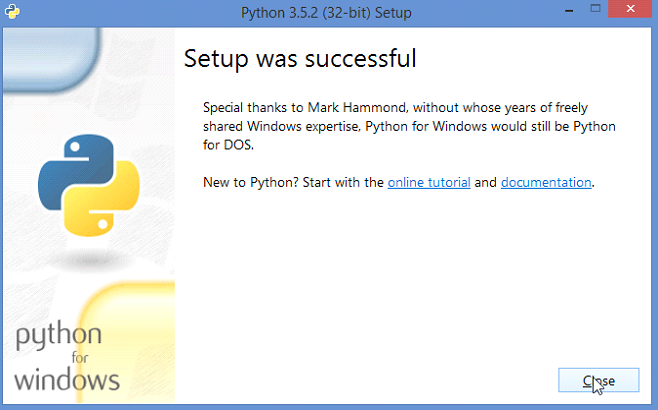The width and height of the screenshot is (658, 410).
Task: Minimize the Python Setup window
Action: [x=569, y=10]
